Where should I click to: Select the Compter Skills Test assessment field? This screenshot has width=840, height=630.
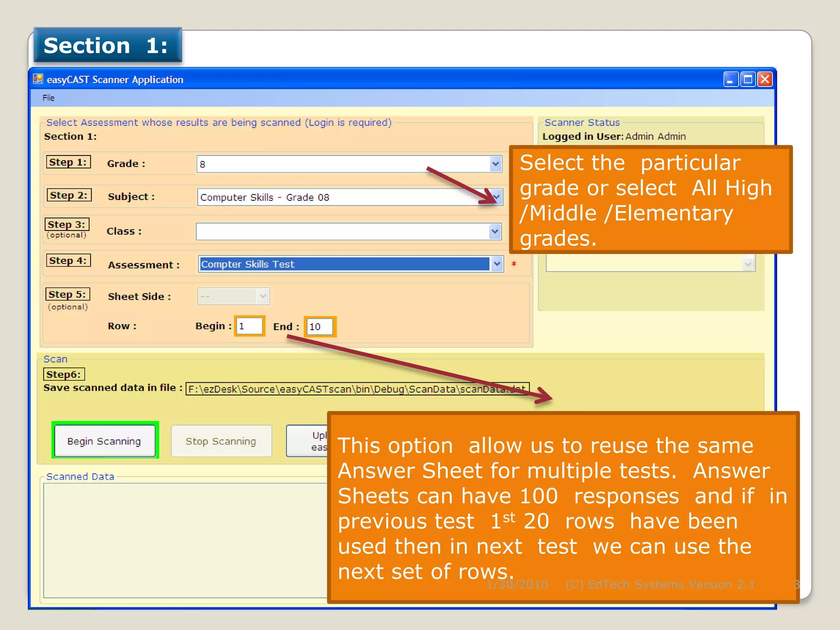[x=344, y=264]
